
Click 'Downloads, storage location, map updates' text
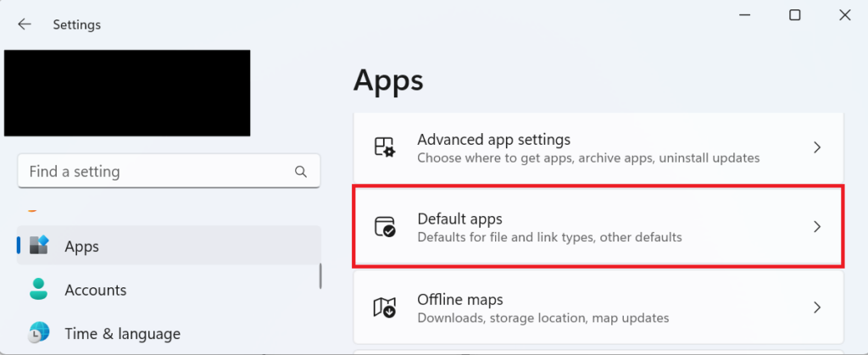543,318
